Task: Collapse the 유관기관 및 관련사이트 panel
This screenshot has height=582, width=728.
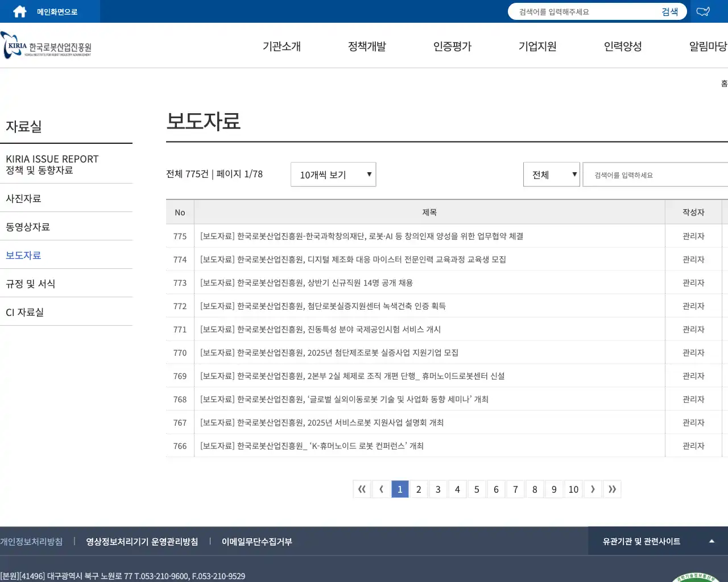Action: click(712, 542)
